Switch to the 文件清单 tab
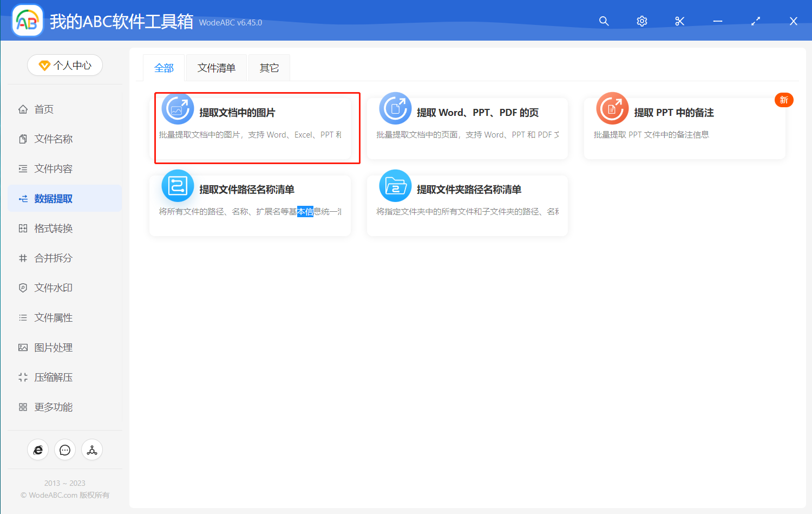This screenshot has width=812, height=514. pyautogui.click(x=216, y=67)
